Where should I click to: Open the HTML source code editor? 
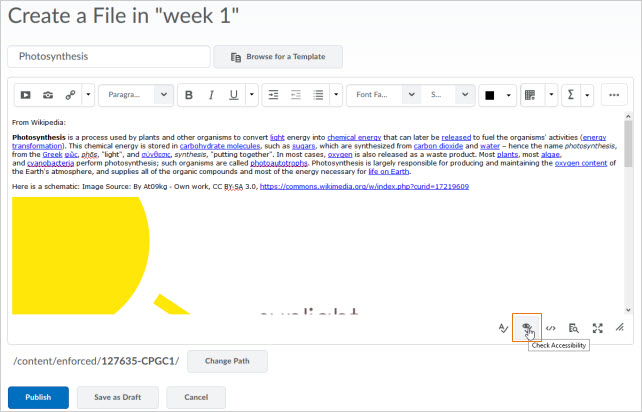550,327
